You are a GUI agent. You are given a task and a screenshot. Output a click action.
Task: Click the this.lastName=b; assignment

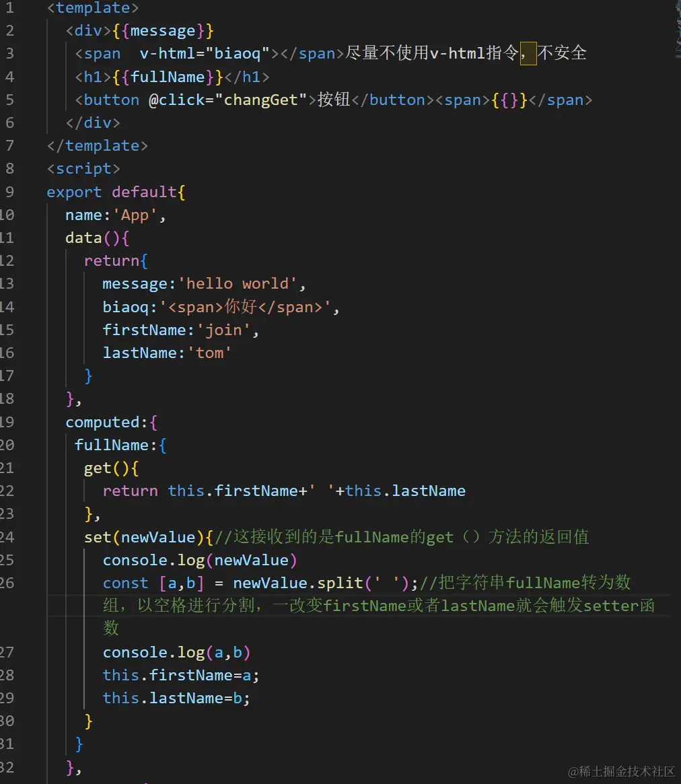pyautogui.click(x=176, y=698)
